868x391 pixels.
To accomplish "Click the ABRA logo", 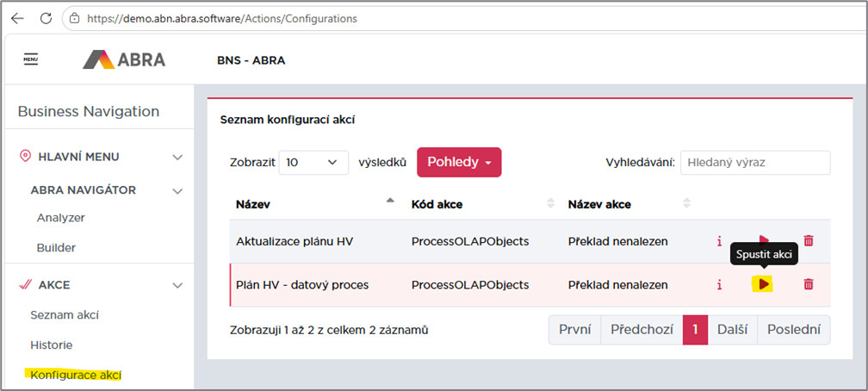I will [x=124, y=59].
